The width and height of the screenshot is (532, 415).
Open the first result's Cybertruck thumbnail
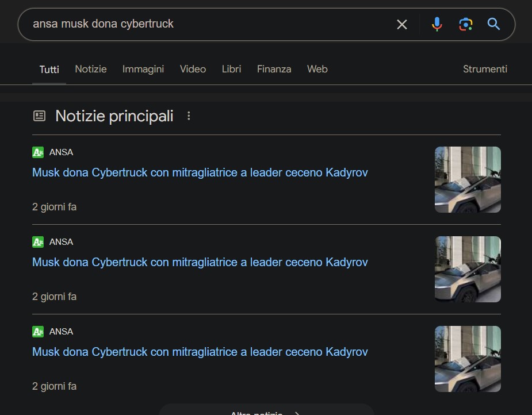pos(468,180)
